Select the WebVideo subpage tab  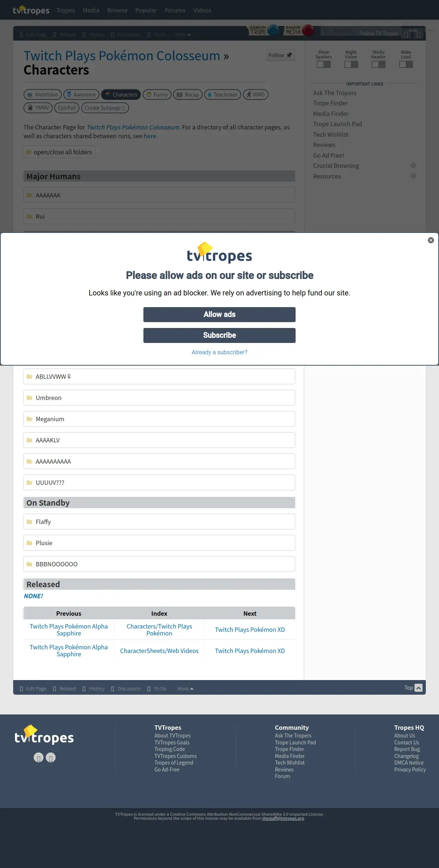point(42,95)
